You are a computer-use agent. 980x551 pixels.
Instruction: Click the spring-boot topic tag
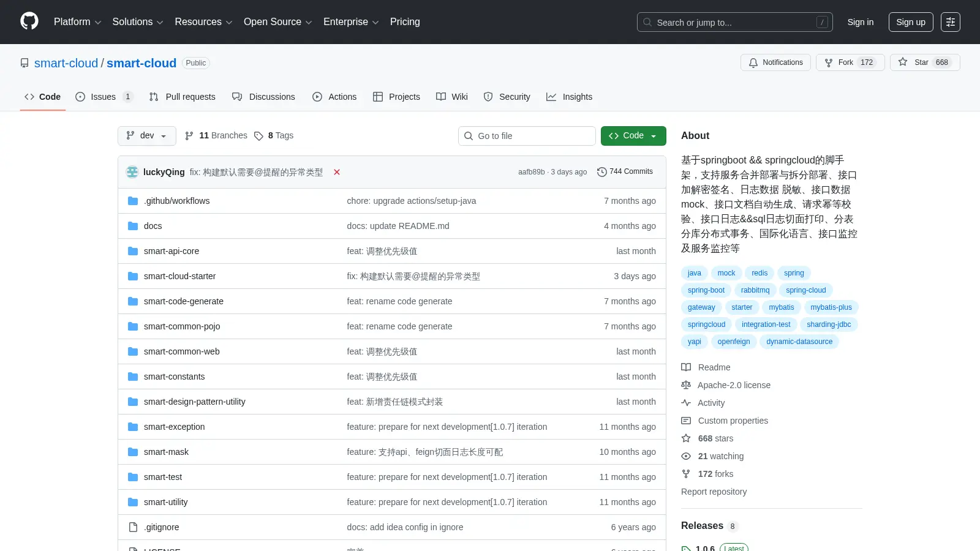pyautogui.click(x=706, y=290)
